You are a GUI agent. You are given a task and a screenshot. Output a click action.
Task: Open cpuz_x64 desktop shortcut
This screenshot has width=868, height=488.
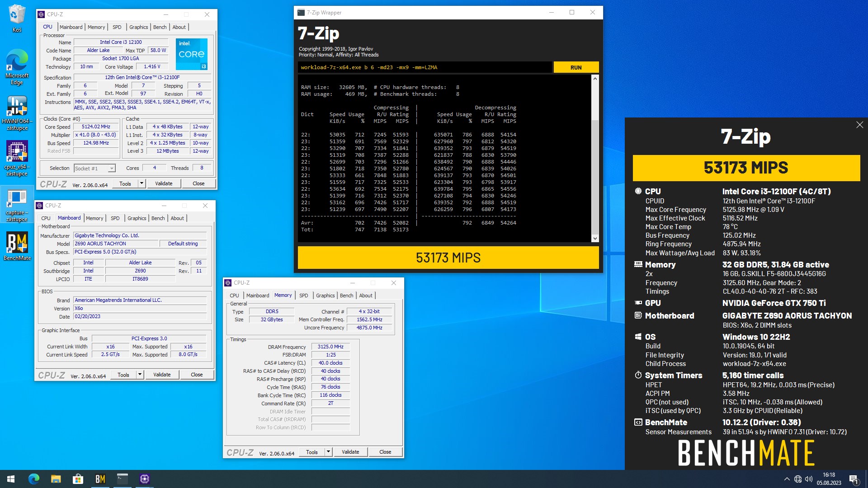pos(17,158)
